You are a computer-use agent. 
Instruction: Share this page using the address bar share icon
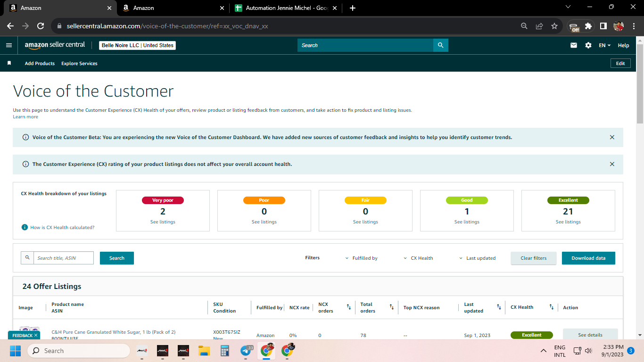pyautogui.click(x=539, y=26)
